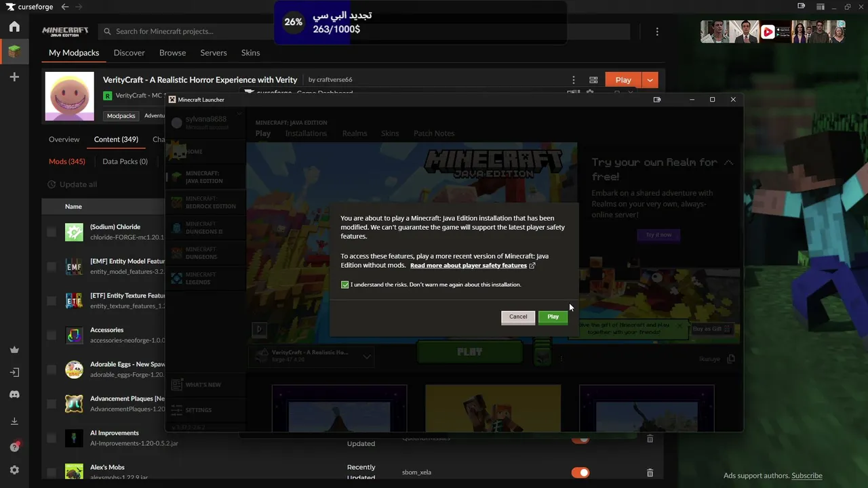868x488 pixels.
Task: Add a new game with the plus icon
Action: coord(14,77)
